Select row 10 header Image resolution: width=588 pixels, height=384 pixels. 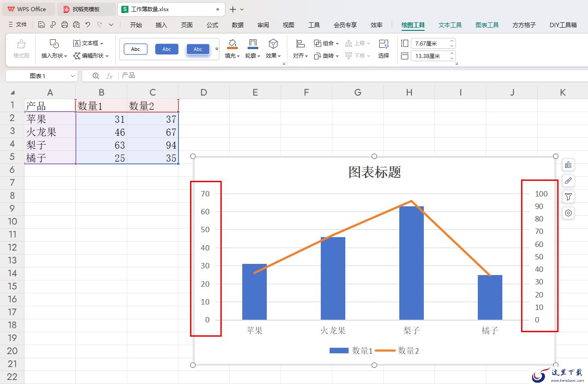point(12,221)
